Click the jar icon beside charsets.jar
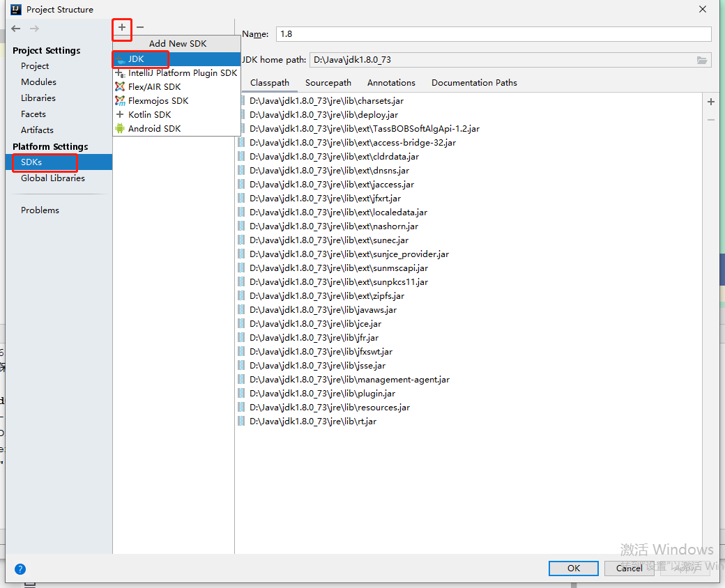This screenshot has width=725, height=588. 241,101
